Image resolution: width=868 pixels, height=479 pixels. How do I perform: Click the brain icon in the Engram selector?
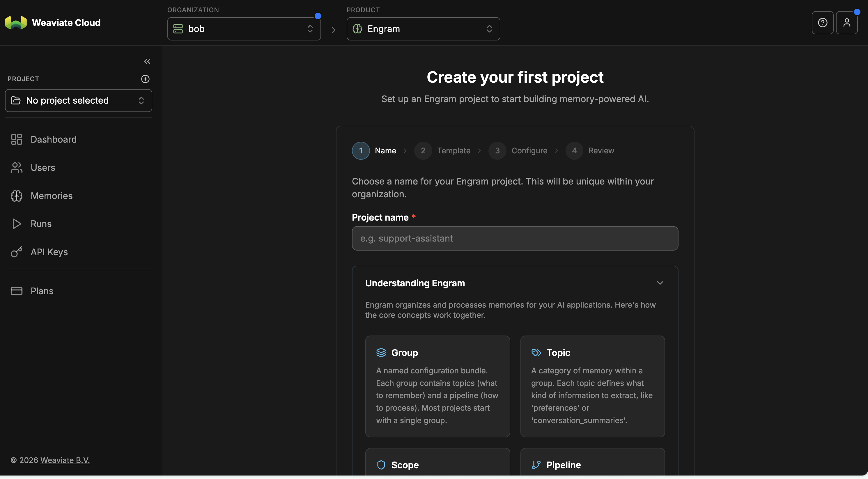[357, 29]
